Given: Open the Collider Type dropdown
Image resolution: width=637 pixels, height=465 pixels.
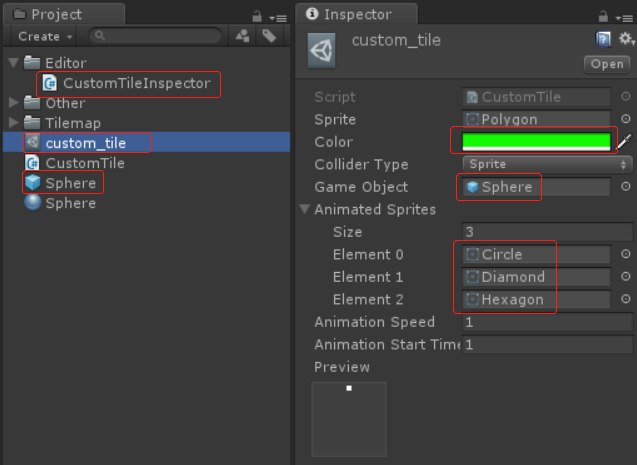Looking at the screenshot, I should coord(547,164).
